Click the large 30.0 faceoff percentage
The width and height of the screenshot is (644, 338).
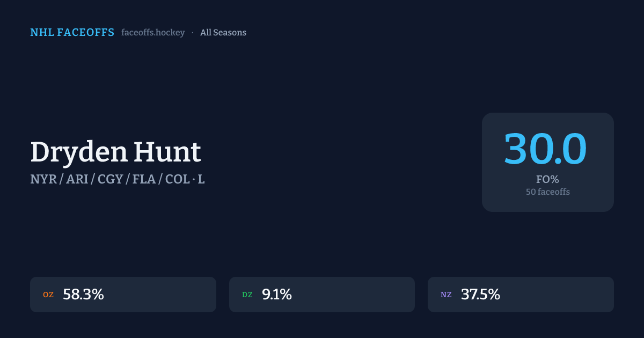(x=545, y=149)
